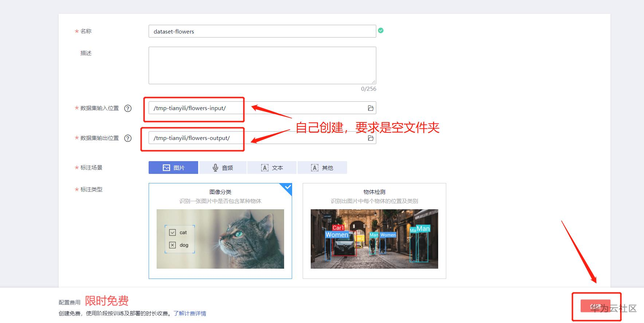Click the cat image classification thumbnail

tap(220, 239)
